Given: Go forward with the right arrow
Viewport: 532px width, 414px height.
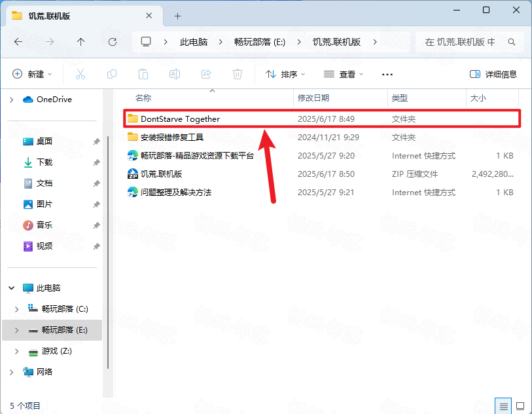Looking at the screenshot, I should pyautogui.click(x=50, y=42).
